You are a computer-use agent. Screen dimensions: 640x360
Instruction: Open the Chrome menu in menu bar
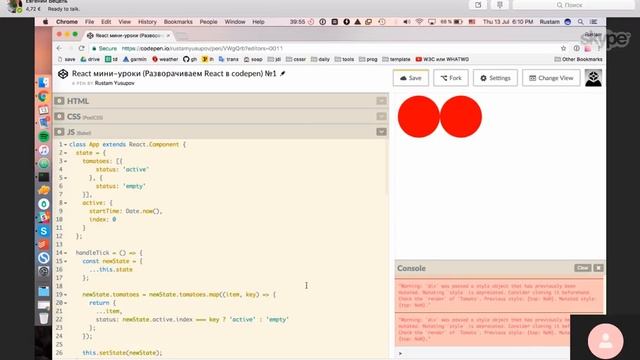click(x=67, y=22)
